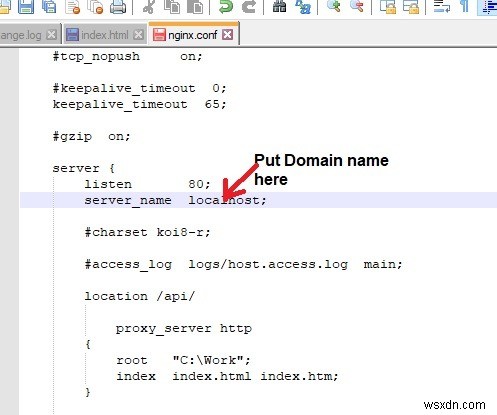Click the Close All documents toolbar icon
Viewport: 497px width, 415px height.
(x=95, y=6)
